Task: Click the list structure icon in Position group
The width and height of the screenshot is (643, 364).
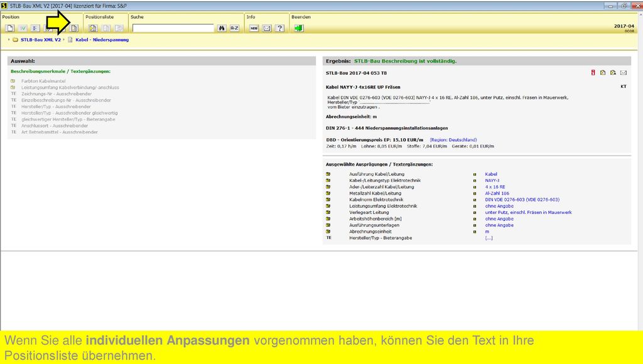Action: click(x=35, y=28)
